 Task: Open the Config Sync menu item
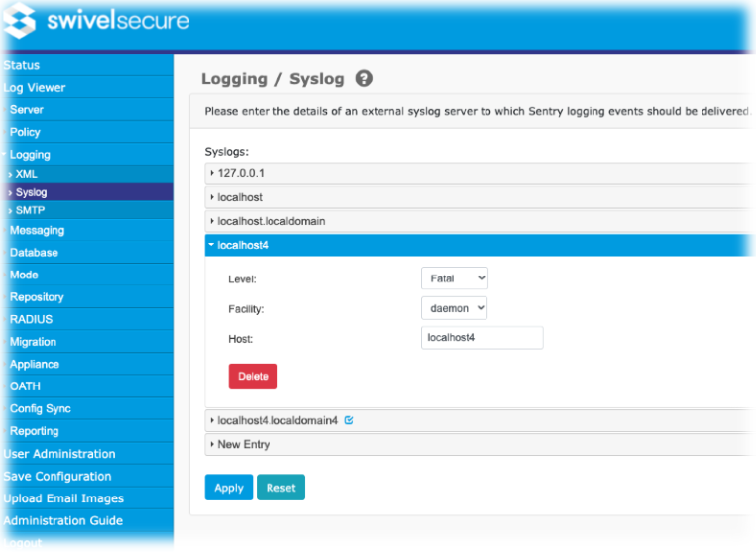tap(87, 408)
